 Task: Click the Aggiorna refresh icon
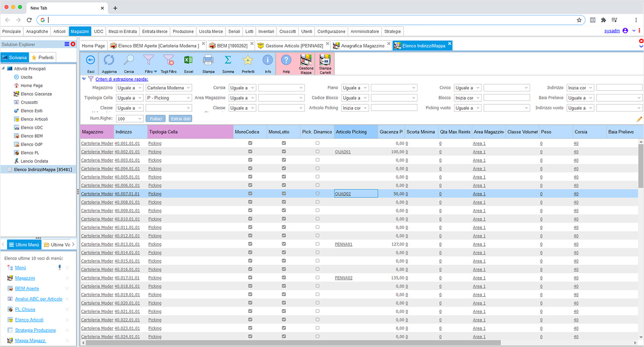click(109, 60)
